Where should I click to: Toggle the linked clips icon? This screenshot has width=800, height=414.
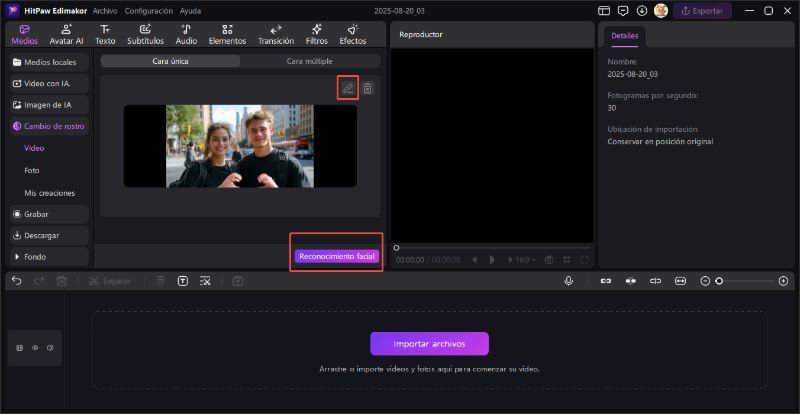pos(606,281)
